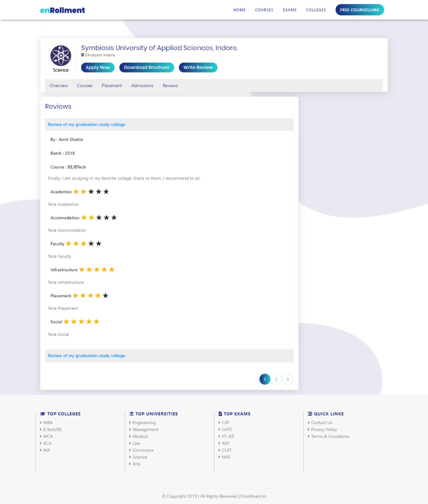
Task: Open CLAT under Top Exams
Action: [x=227, y=450]
